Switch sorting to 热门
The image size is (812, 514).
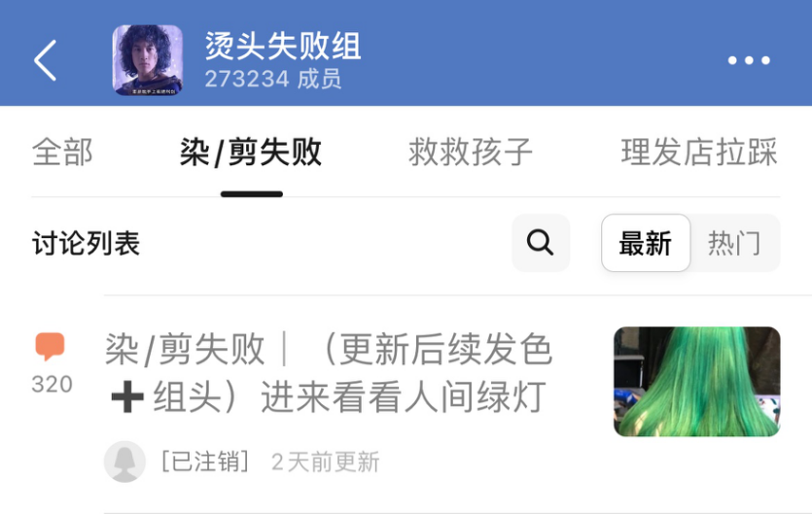(734, 243)
